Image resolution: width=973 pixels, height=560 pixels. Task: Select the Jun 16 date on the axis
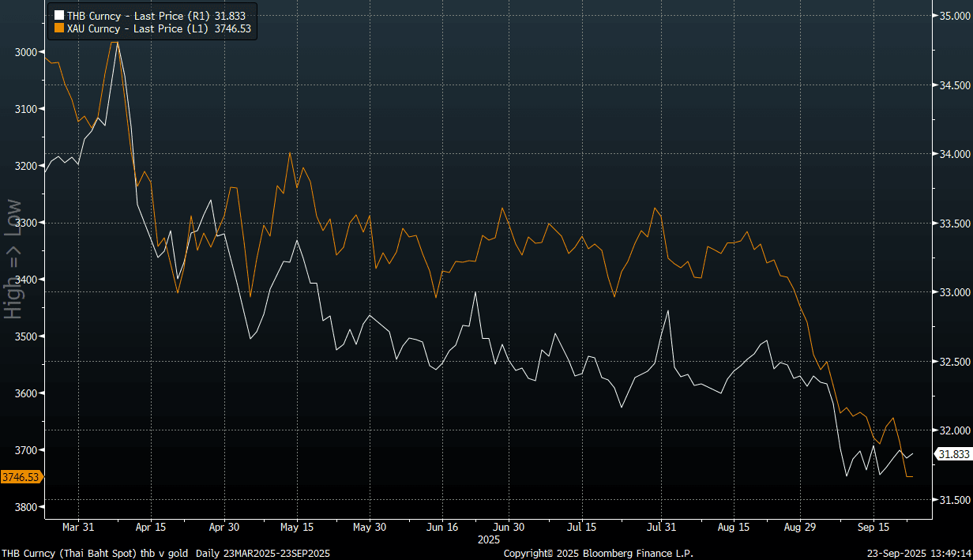[442, 526]
